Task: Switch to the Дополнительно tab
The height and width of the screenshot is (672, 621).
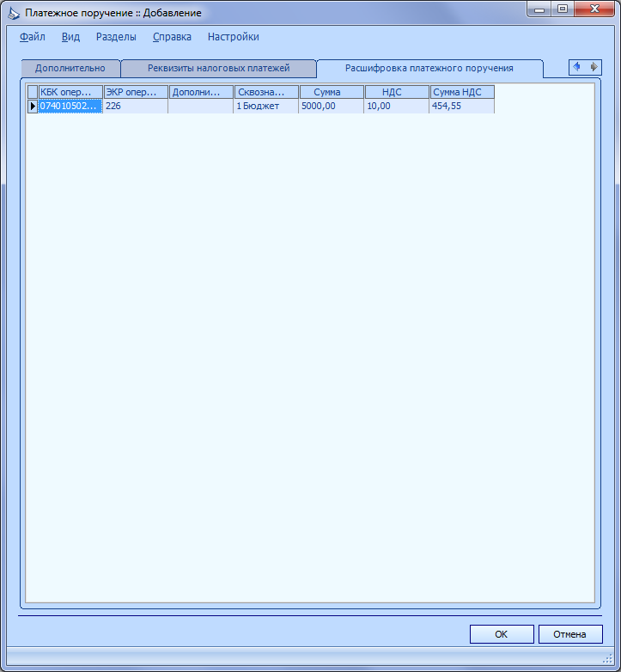Action: coord(70,69)
